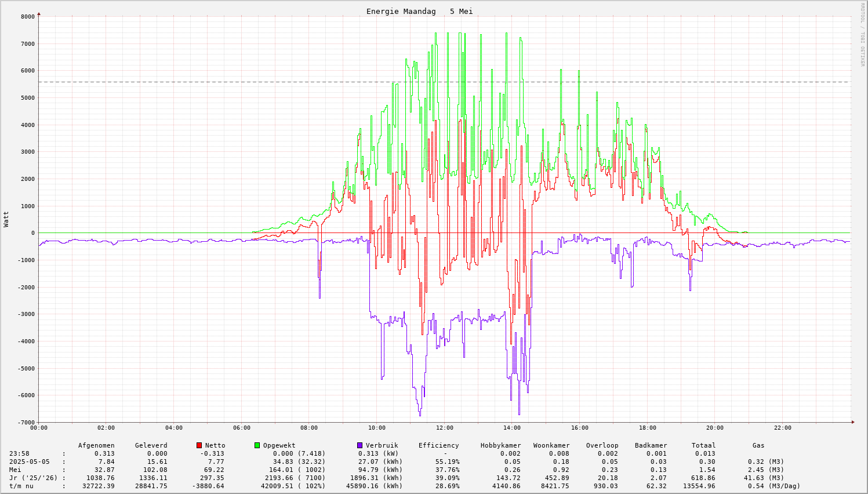Select the 06:00 time axis label

(242, 428)
